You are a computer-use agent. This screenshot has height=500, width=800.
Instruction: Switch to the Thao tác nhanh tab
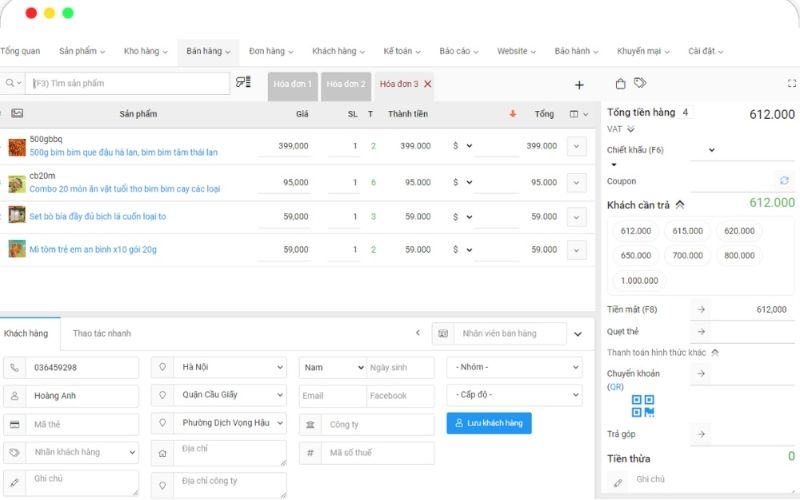(x=102, y=333)
